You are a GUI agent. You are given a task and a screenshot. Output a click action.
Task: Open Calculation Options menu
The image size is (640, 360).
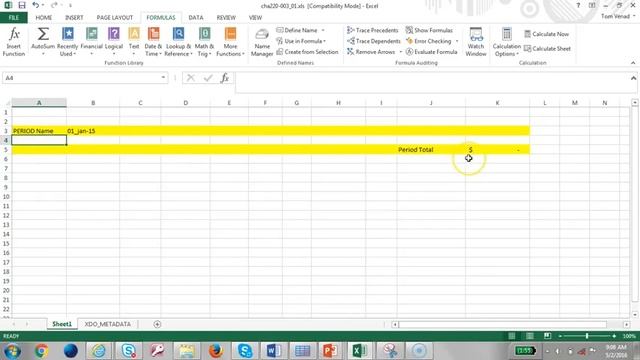507,41
